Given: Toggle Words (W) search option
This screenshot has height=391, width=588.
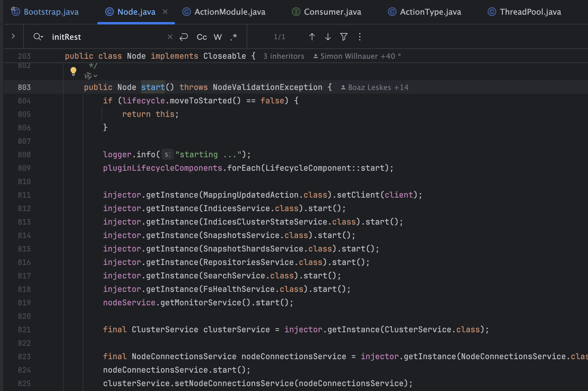Looking at the screenshot, I should point(218,37).
